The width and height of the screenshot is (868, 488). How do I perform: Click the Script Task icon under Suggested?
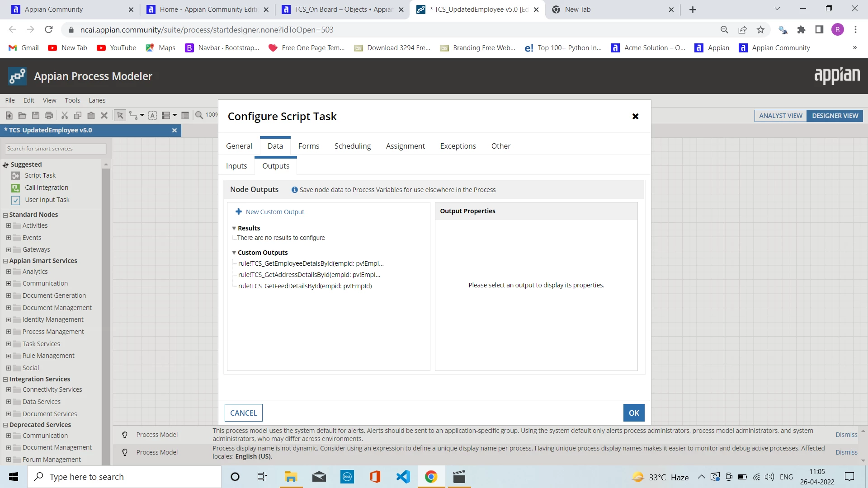click(x=16, y=176)
